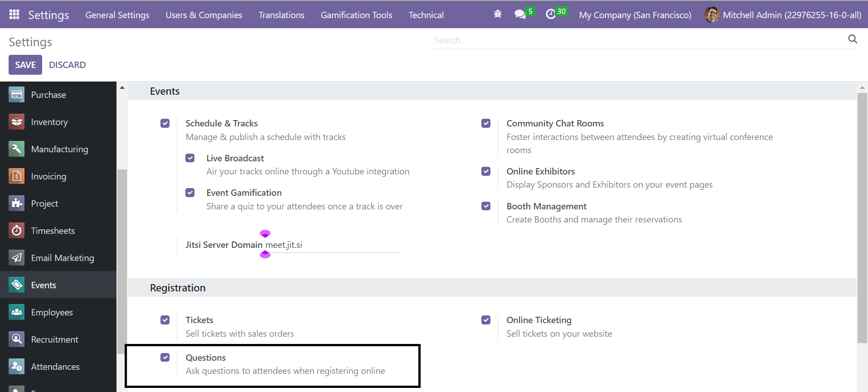Uncheck Online Ticketing checkbox

click(x=486, y=320)
